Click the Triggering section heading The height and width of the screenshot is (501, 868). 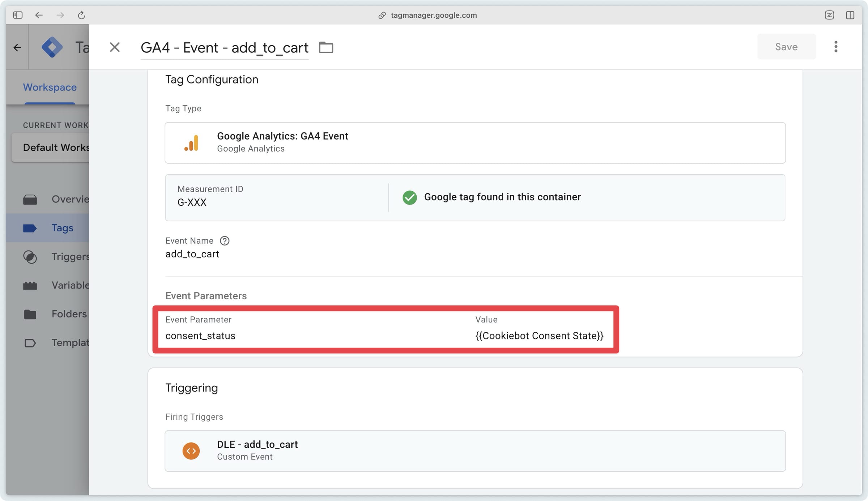(191, 388)
